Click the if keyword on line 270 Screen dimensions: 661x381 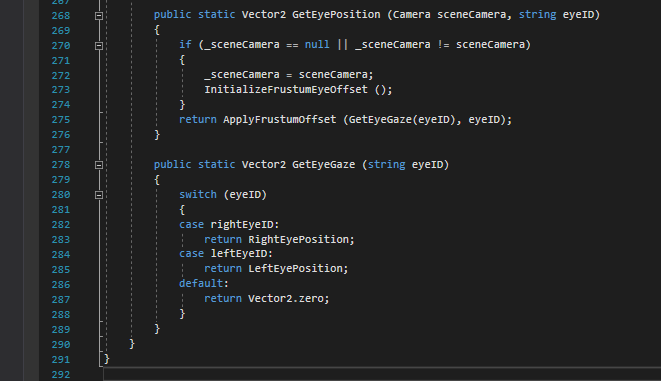point(185,45)
